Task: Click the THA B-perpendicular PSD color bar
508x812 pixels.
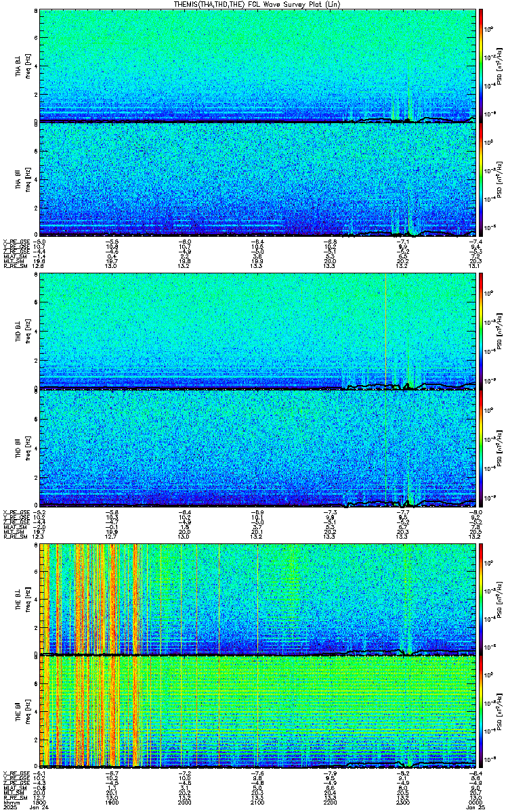Action: pyautogui.click(x=481, y=66)
